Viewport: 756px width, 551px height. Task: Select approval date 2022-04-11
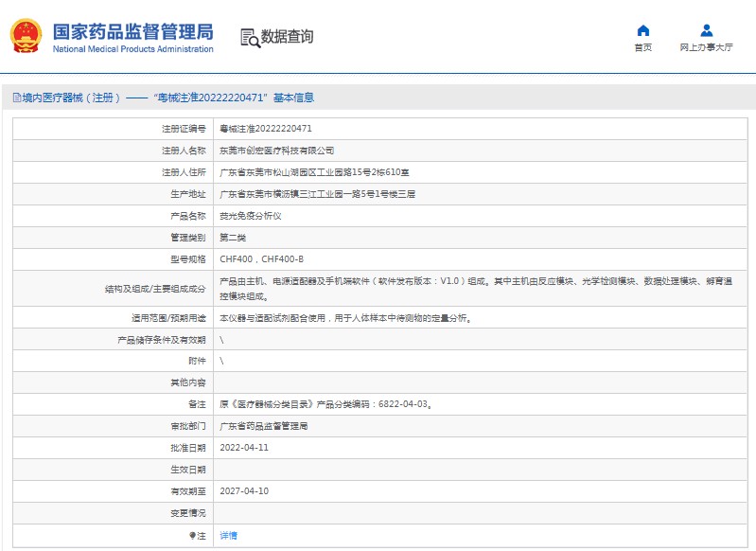[244, 448]
